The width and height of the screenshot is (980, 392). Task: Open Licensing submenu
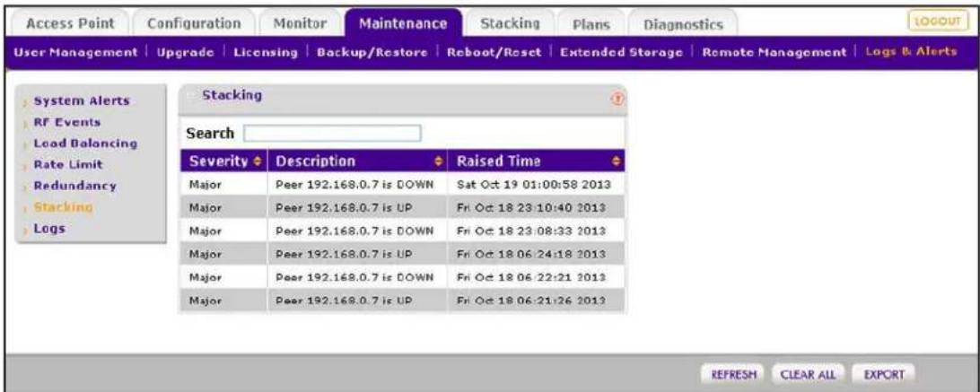coord(265,50)
